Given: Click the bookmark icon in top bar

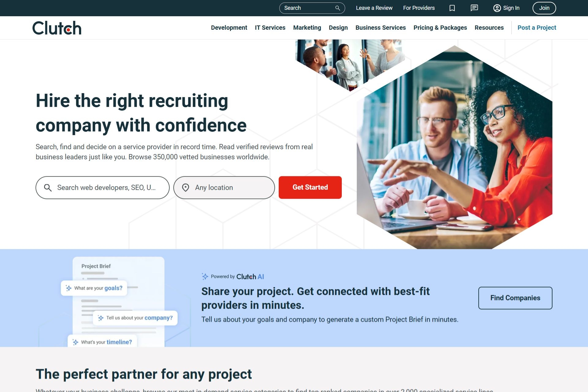Looking at the screenshot, I should [452, 8].
